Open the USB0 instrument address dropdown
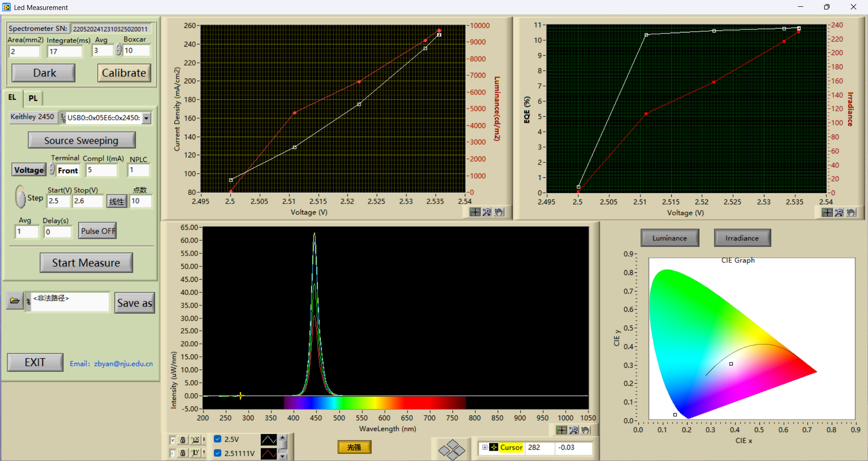 click(x=147, y=118)
